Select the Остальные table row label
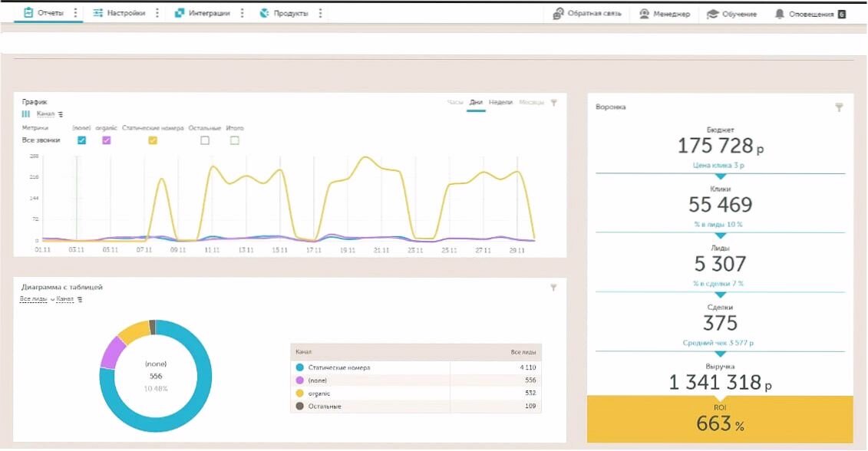The width and height of the screenshot is (868, 451). click(325, 407)
